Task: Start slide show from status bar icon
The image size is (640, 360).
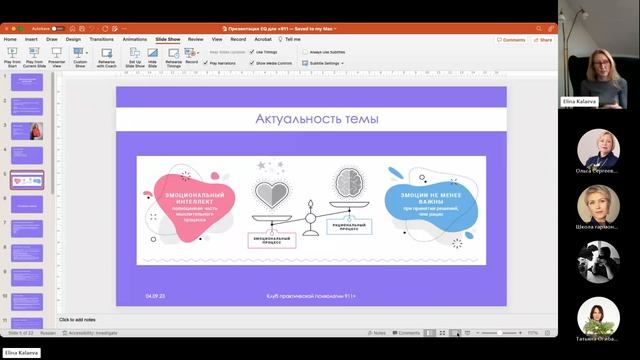Action: point(468,333)
